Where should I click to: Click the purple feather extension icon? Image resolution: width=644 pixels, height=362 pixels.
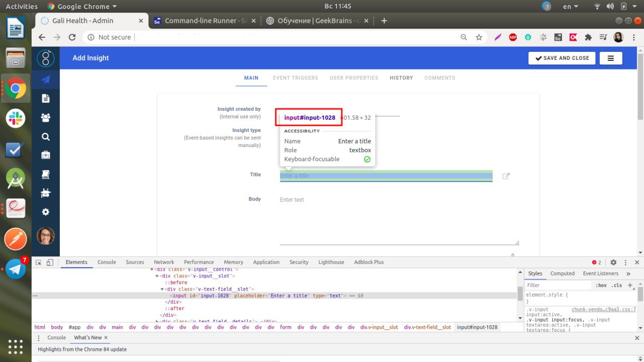point(498,37)
